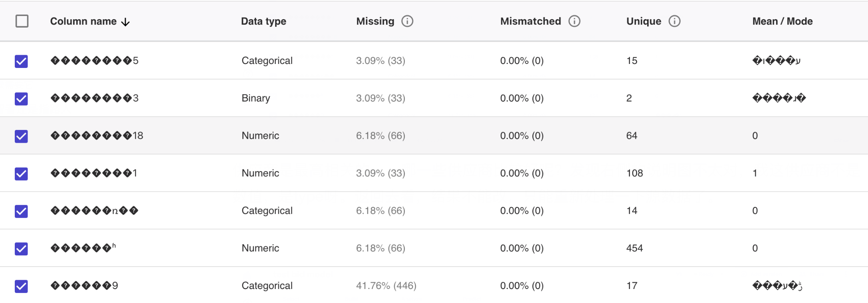Uncheck the row with 108 unique values
The image size is (868, 303).
click(x=22, y=174)
